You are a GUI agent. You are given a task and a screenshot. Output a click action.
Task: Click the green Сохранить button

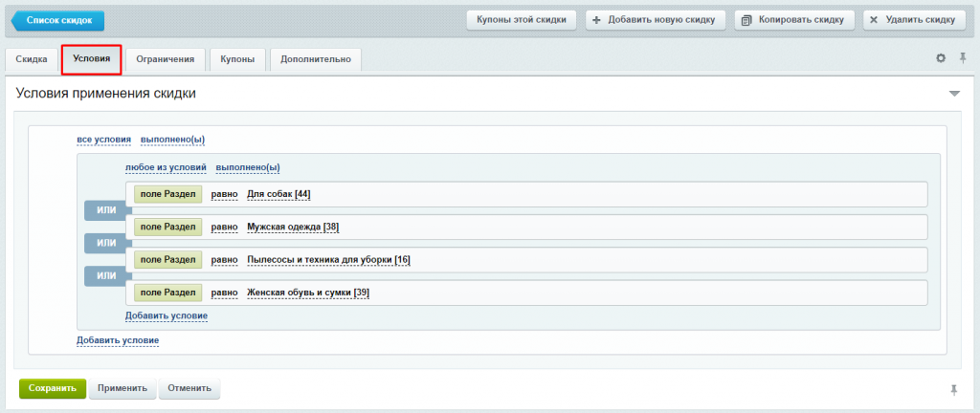pos(52,388)
